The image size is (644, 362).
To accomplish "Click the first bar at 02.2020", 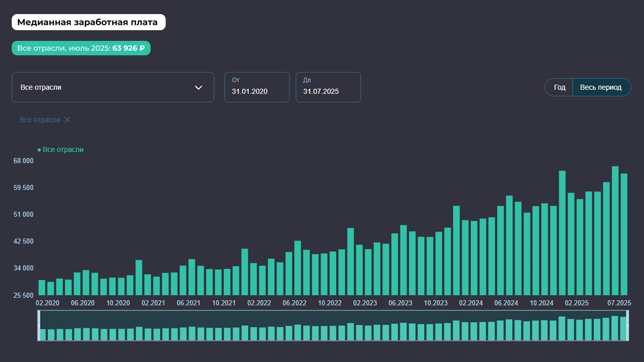I will coord(42,288).
